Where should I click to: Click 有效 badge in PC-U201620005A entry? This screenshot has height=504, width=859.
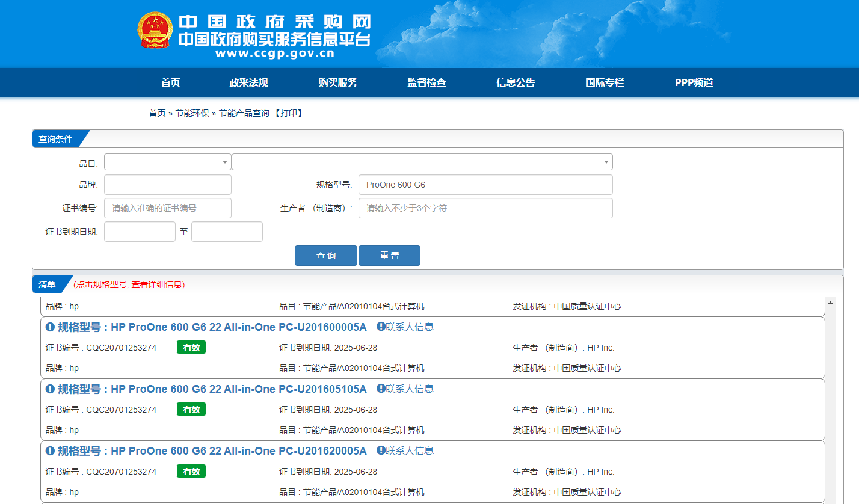pos(191,471)
